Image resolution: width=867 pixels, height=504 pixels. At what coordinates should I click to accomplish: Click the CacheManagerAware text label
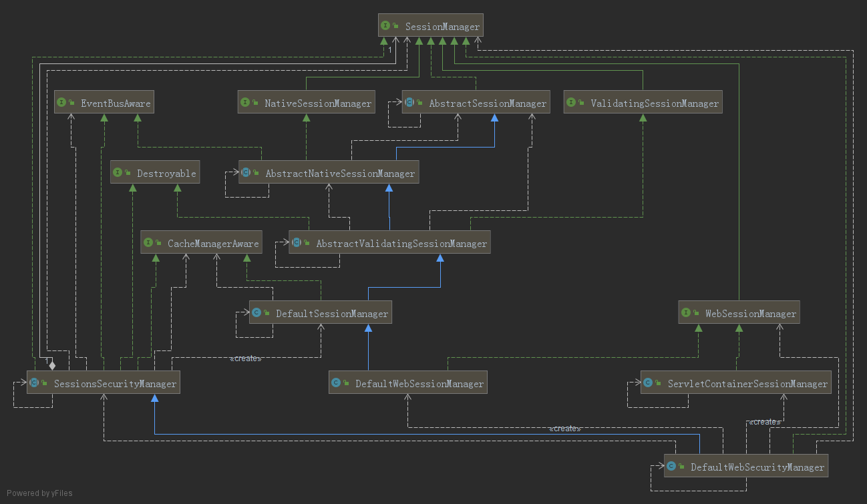click(213, 244)
